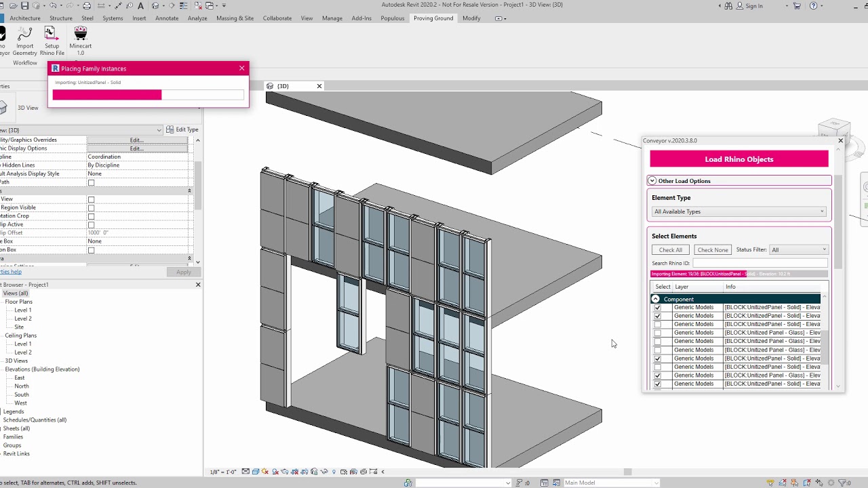This screenshot has width=868, height=488.
Task: Expand the Other Load Options section
Action: [x=652, y=181]
